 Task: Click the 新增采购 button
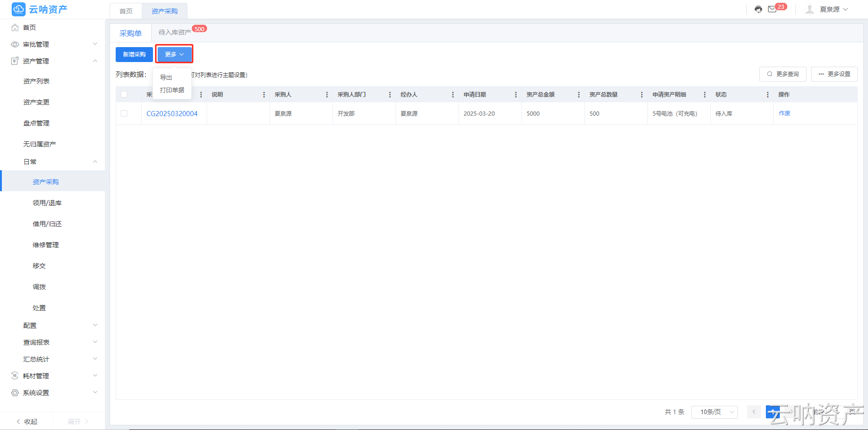134,55
